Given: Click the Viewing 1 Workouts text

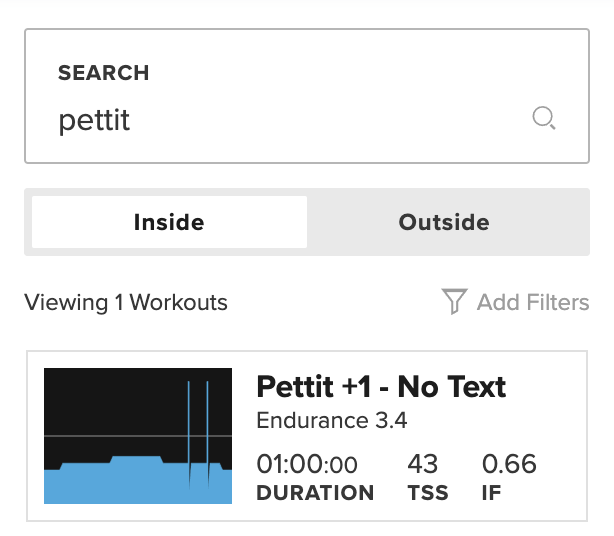Looking at the screenshot, I should (126, 302).
